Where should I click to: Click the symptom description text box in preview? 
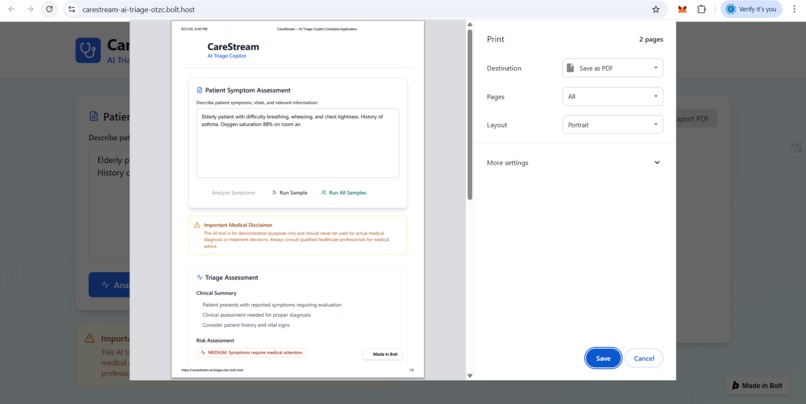(x=298, y=143)
